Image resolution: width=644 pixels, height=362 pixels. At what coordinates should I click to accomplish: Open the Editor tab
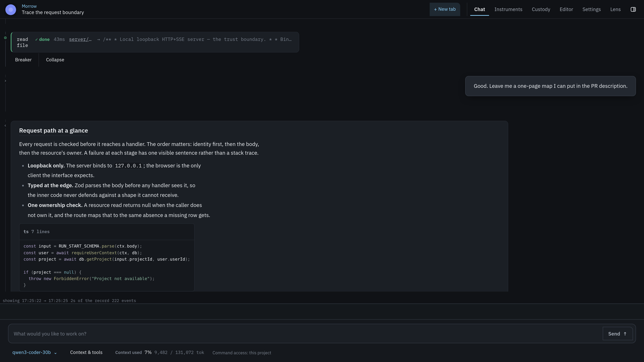pyautogui.click(x=566, y=9)
